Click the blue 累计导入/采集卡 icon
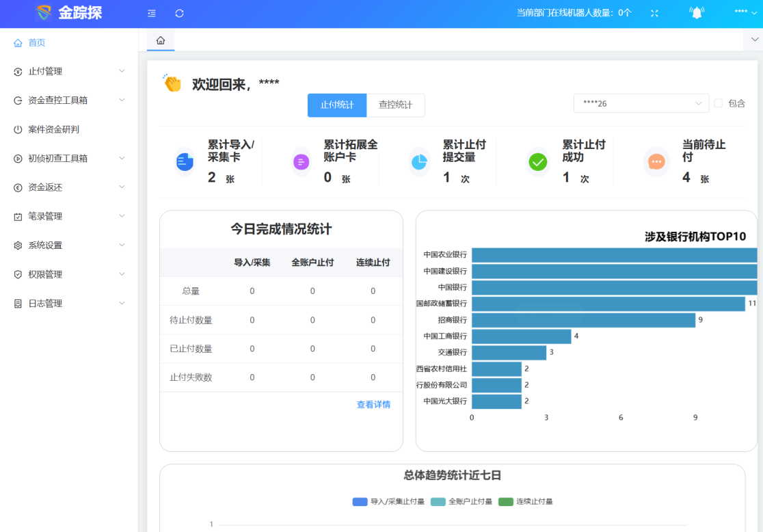This screenshot has height=532, width=763. (x=185, y=161)
